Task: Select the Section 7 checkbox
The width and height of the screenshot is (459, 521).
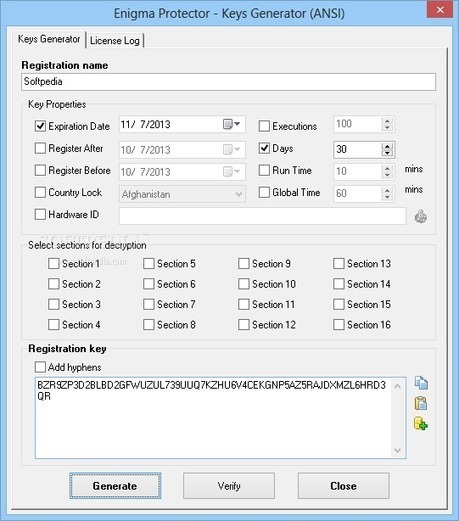Action: click(x=149, y=304)
